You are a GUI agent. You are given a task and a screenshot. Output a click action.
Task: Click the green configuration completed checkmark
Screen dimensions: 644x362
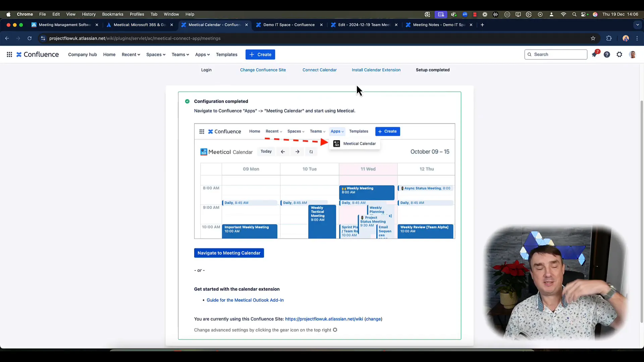(x=187, y=101)
